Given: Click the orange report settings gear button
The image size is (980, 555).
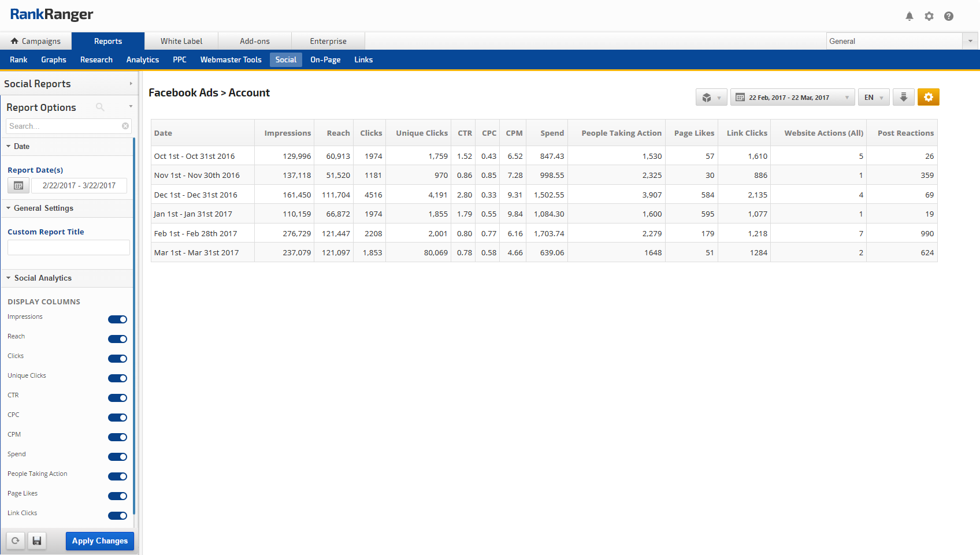Looking at the screenshot, I should pos(928,97).
